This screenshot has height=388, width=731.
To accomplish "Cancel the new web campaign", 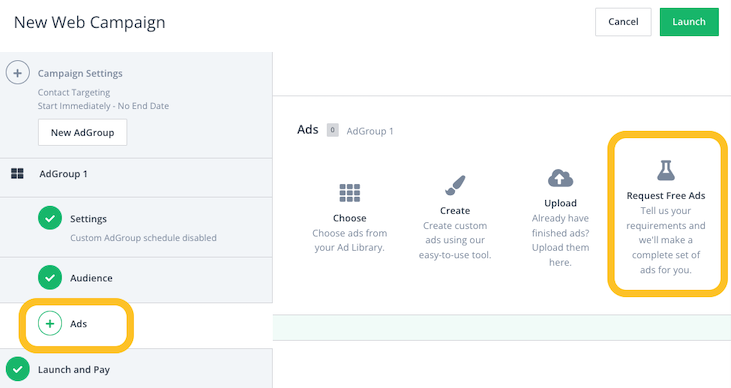I will click(x=623, y=22).
